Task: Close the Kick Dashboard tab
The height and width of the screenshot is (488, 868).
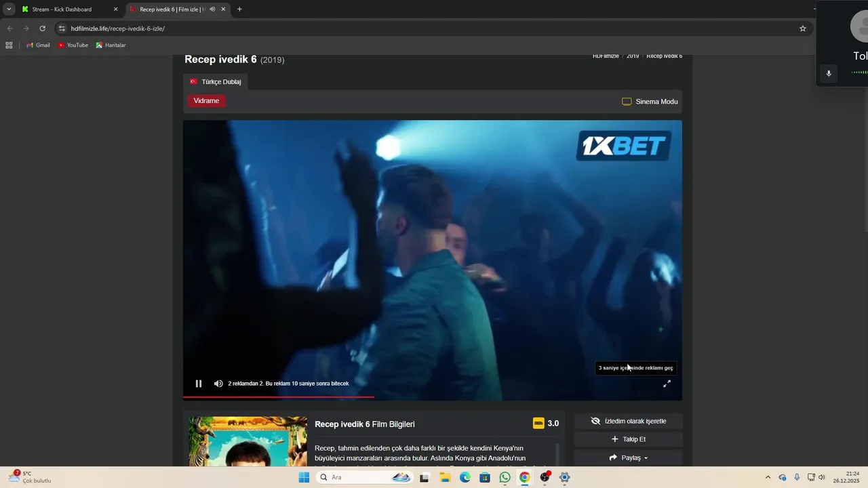Action: (115, 9)
